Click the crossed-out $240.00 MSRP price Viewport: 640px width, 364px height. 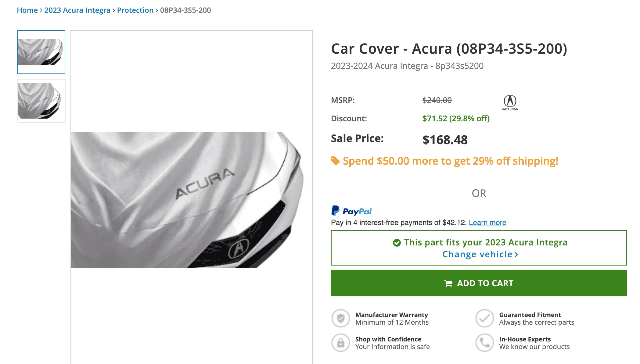[x=437, y=100]
